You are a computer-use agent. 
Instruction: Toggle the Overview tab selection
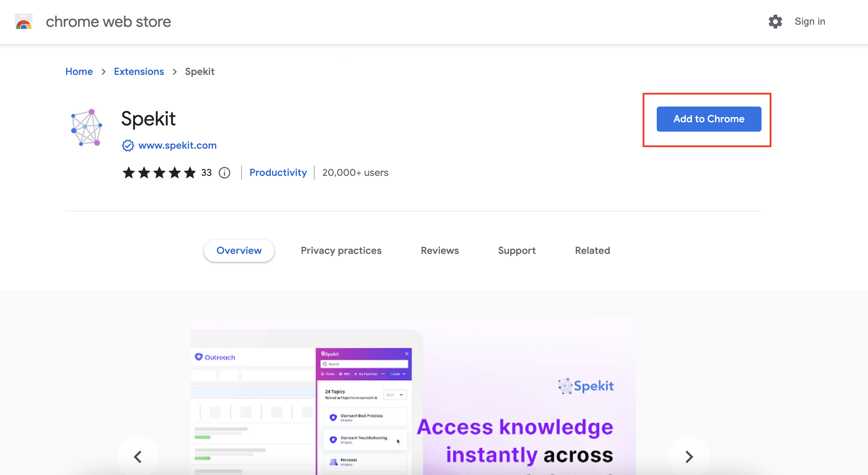[x=239, y=250]
